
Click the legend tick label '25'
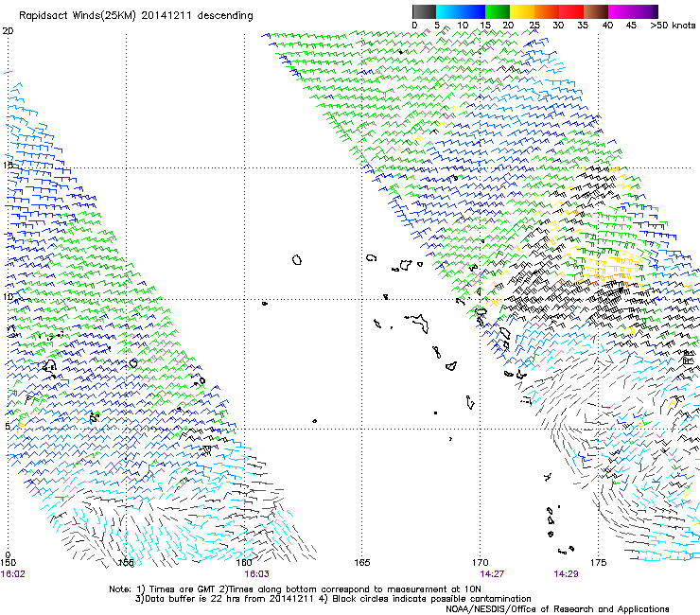click(x=534, y=26)
